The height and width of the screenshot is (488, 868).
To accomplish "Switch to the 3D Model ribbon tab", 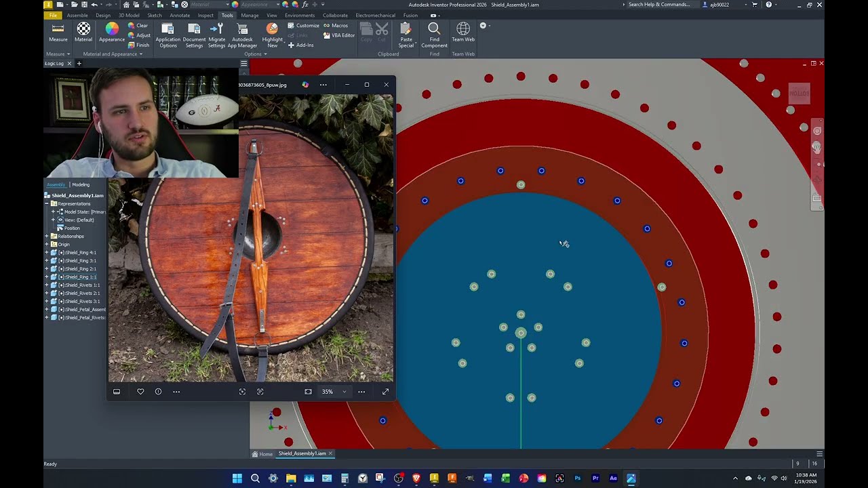I will pyautogui.click(x=129, y=15).
